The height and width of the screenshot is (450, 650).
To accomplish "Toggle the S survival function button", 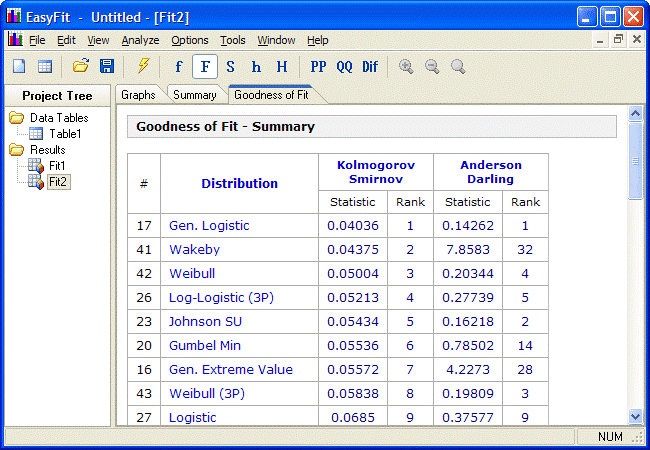I will click(x=231, y=67).
